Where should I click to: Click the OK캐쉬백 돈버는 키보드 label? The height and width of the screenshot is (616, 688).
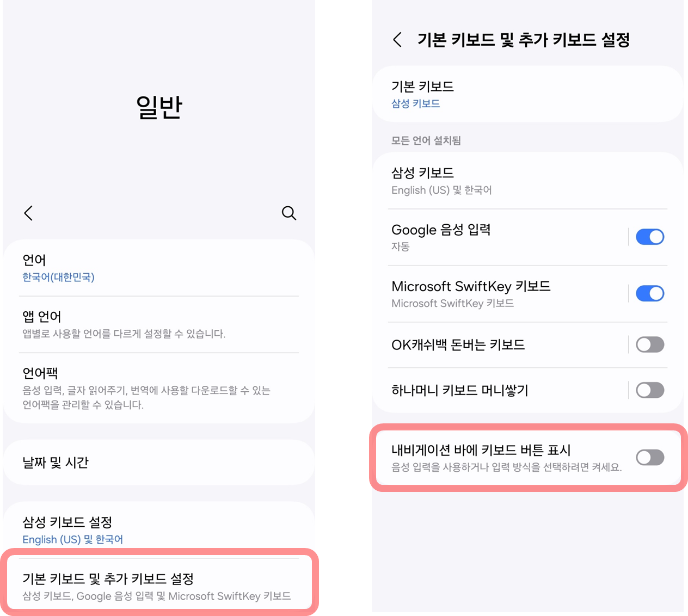pyautogui.click(x=458, y=344)
